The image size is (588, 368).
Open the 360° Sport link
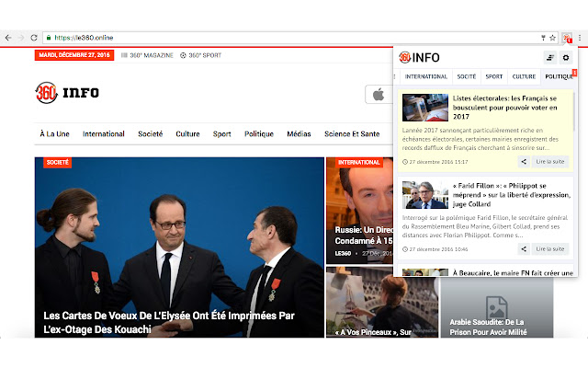tap(200, 55)
